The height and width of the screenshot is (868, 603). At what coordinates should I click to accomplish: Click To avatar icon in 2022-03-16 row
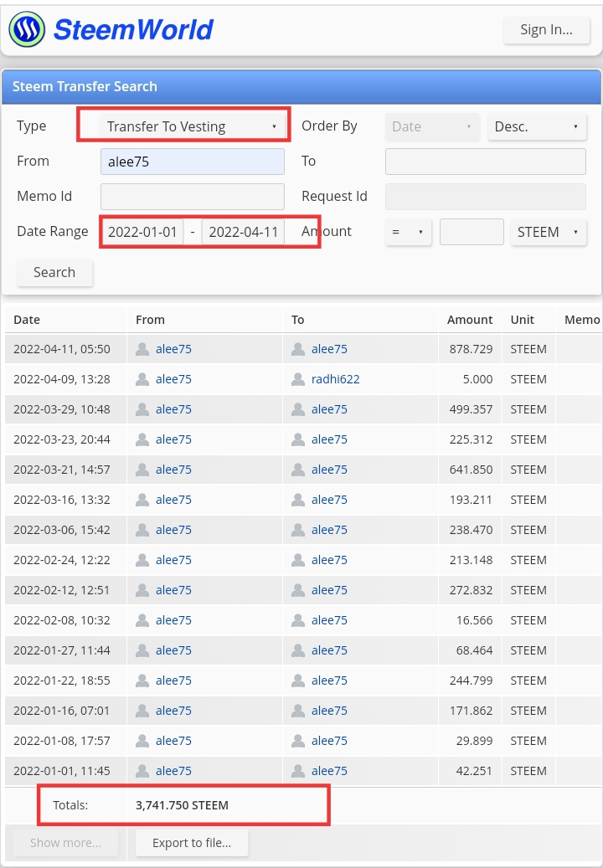(x=298, y=500)
